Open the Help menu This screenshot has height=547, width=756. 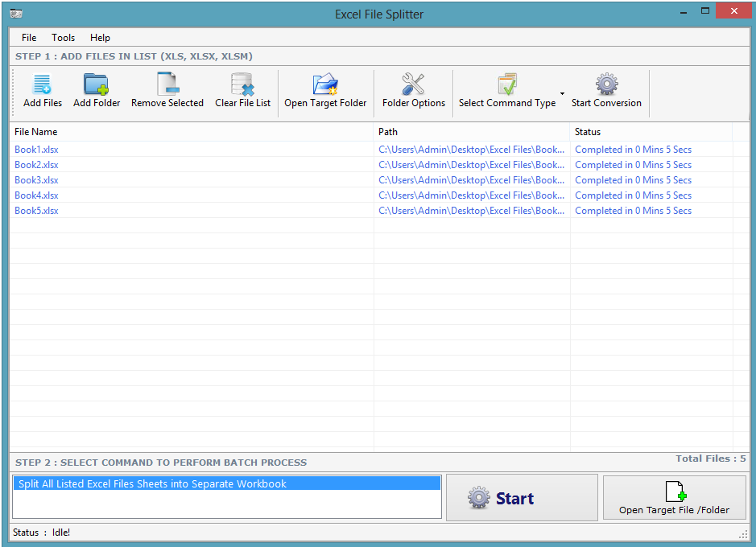[x=100, y=38]
